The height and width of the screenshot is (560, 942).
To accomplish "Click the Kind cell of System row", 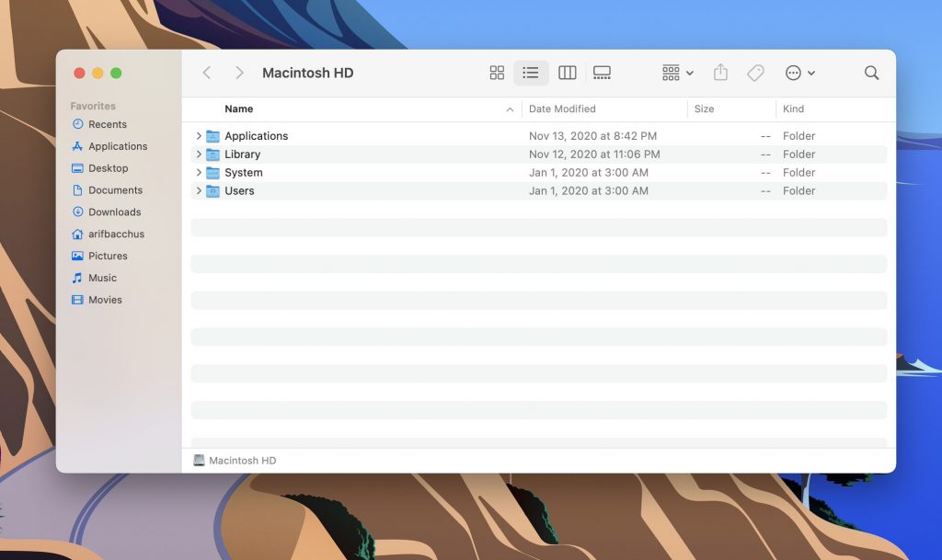I will [798, 172].
